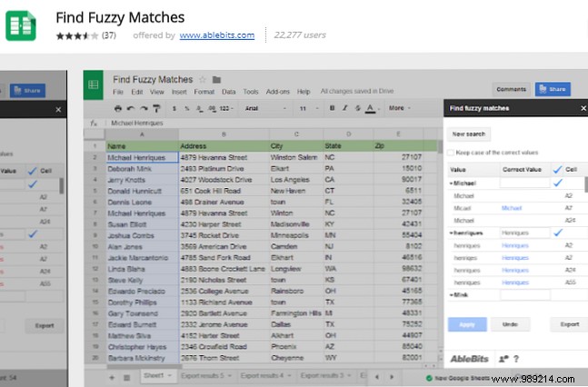Click the Apply button
Image resolution: width=588 pixels, height=387 pixels.
tap(467, 324)
